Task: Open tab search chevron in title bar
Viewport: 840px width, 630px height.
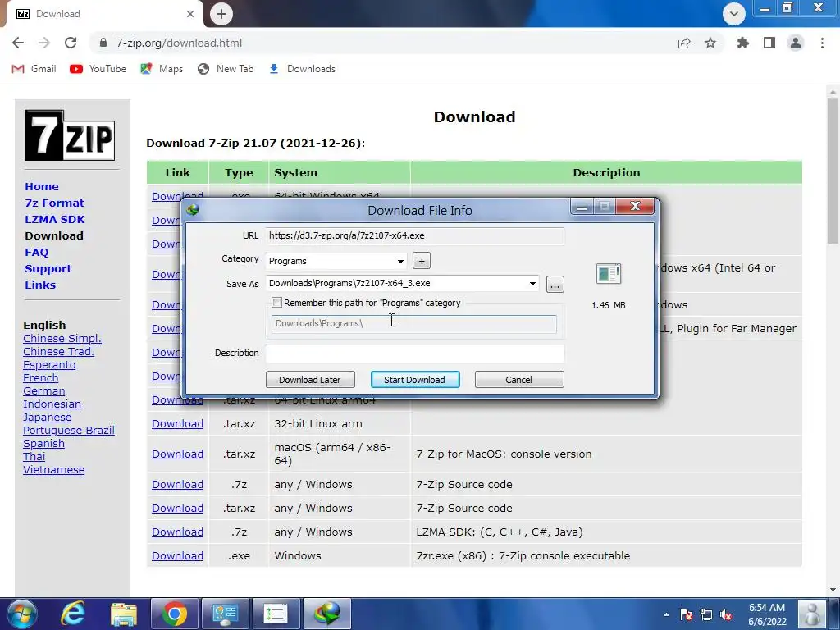Action: click(x=734, y=14)
